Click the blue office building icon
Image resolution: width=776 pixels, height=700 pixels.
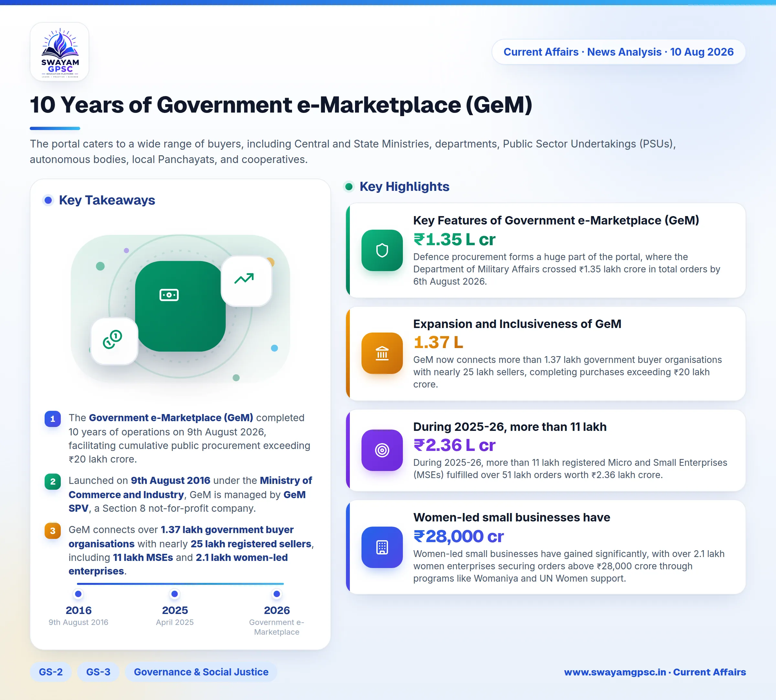click(382, 547)
